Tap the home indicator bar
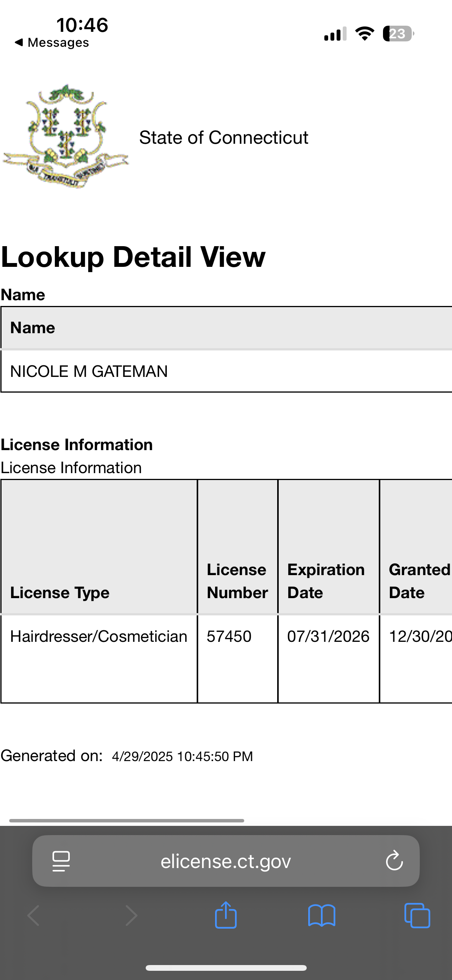 226,968
